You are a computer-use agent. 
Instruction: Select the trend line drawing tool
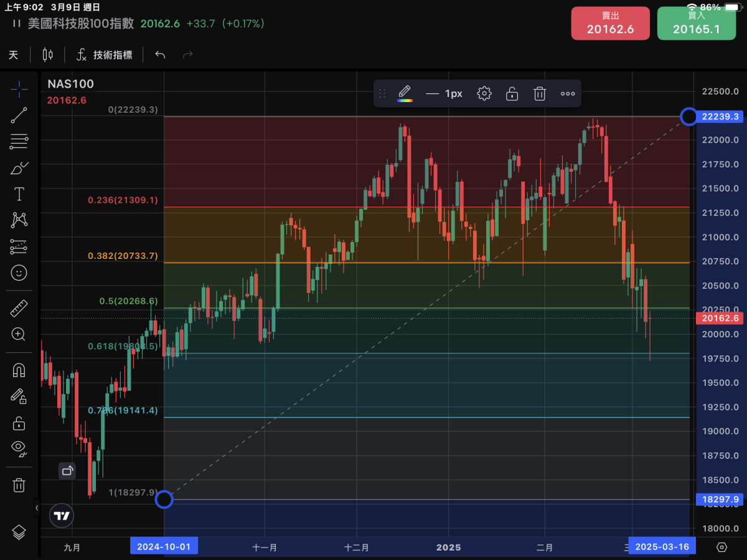coord(19,116)
